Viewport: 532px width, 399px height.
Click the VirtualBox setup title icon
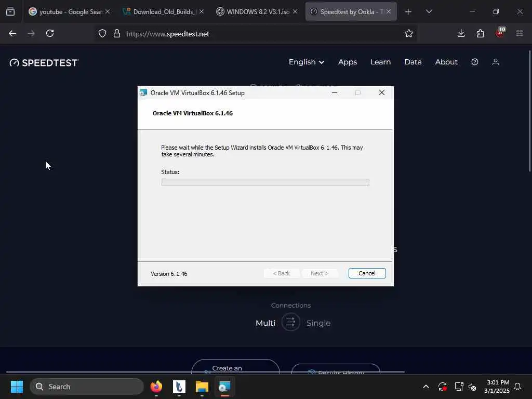[x=143, y=92]
